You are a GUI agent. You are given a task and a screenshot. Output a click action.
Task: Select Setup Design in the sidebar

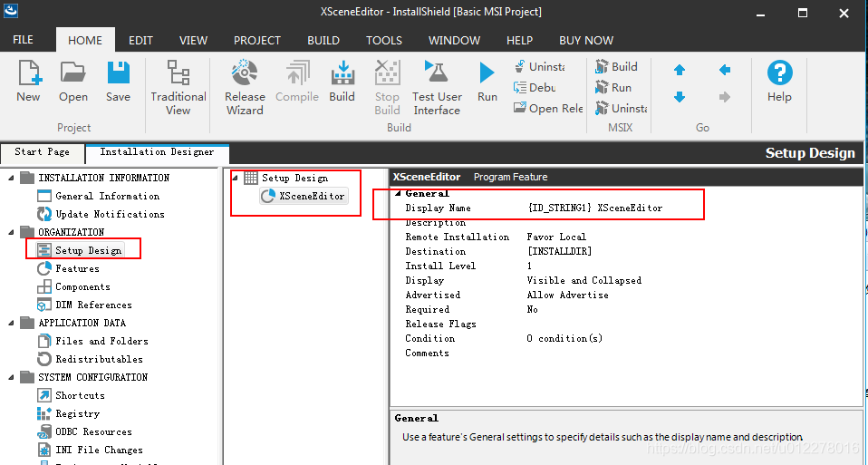80,250
